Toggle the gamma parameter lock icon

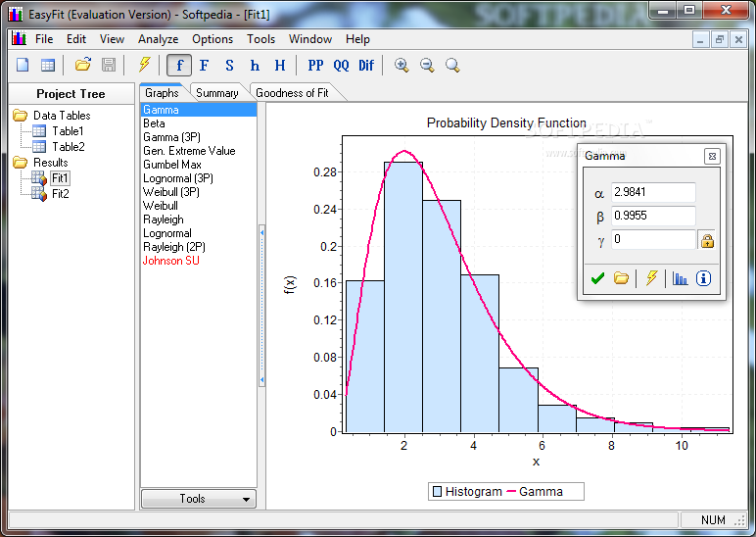point(707,241)
